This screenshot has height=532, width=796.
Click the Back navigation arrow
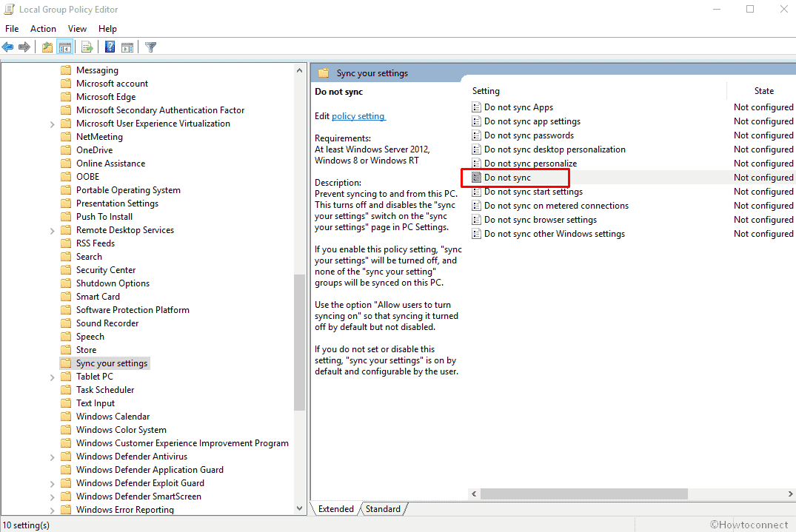coord(7,47)
